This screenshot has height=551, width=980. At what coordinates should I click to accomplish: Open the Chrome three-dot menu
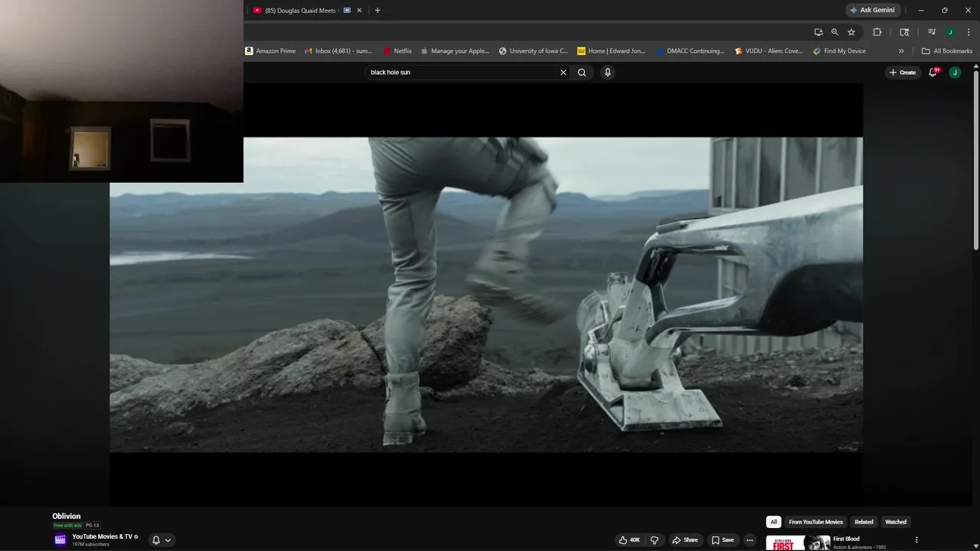[969, 32]
